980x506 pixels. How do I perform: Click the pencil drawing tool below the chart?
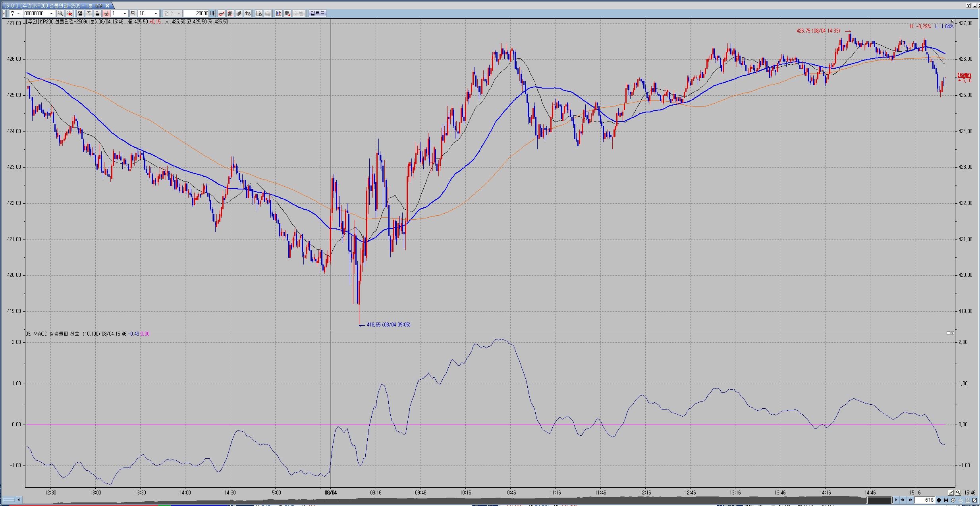pyautogui.click(x=951, y=493)
